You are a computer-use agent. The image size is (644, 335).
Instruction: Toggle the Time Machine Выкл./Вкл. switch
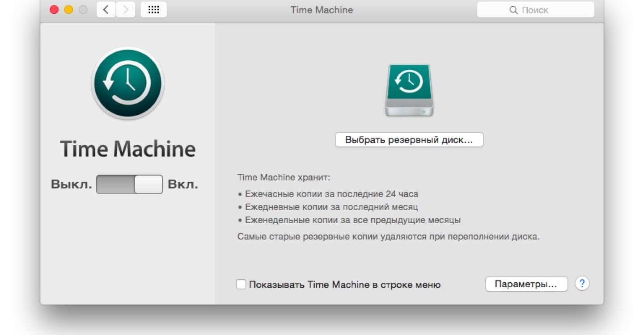pos(130,184)
